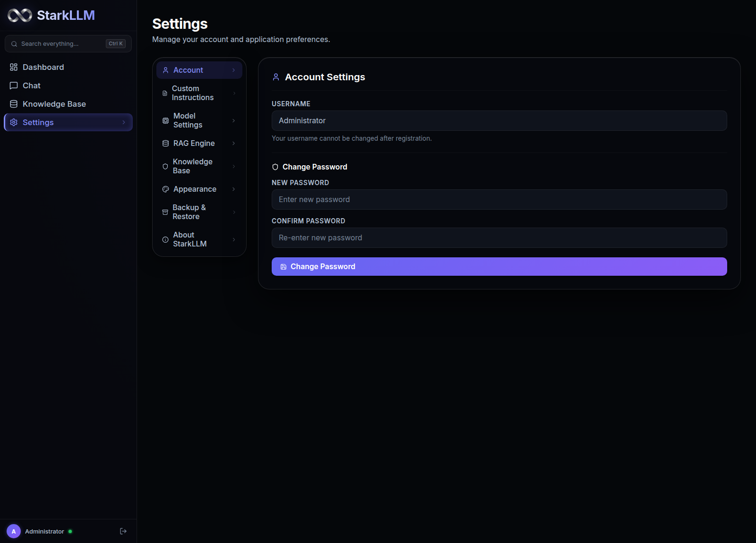Click the Appearance palette icon
Screen dimensions: 756x543
[165, 189]
